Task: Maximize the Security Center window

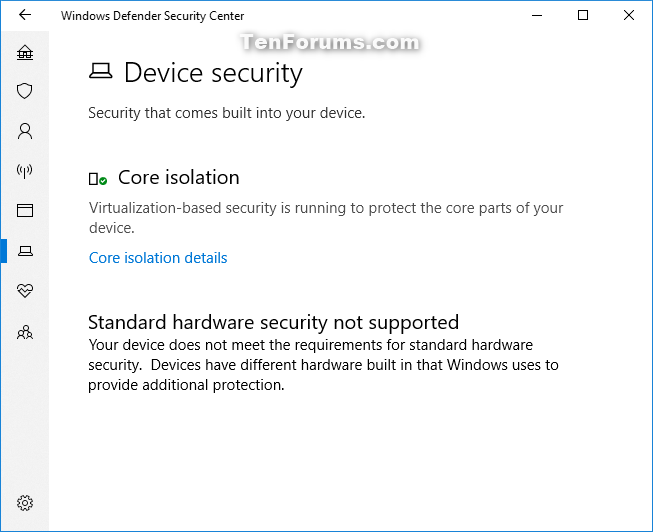Action: 583,15
